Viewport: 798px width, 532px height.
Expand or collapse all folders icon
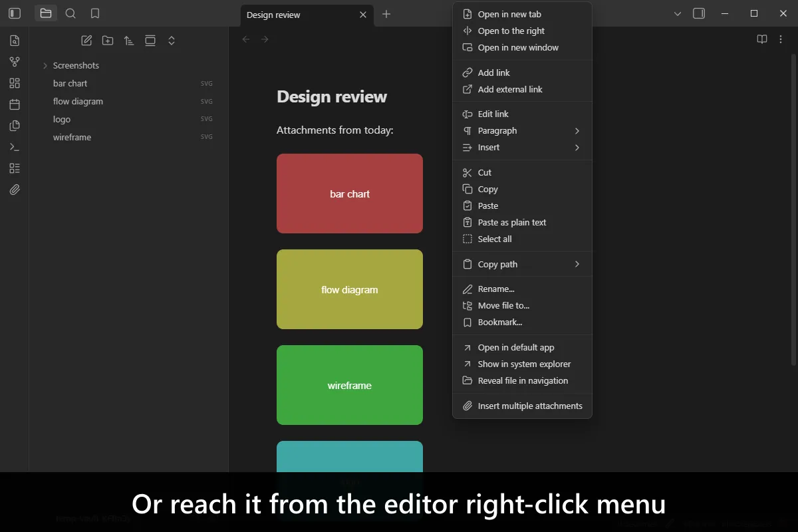coord(172,41)
